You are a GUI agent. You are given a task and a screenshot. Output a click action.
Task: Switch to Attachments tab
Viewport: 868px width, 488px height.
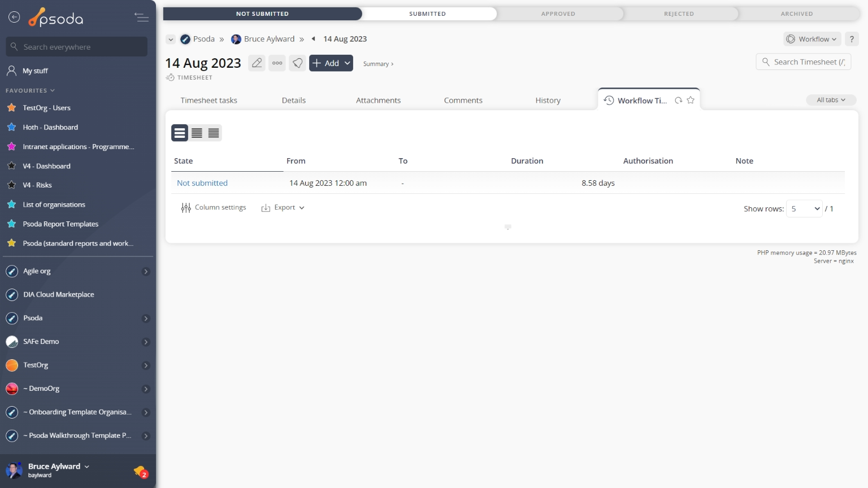(x=378, y=101)
